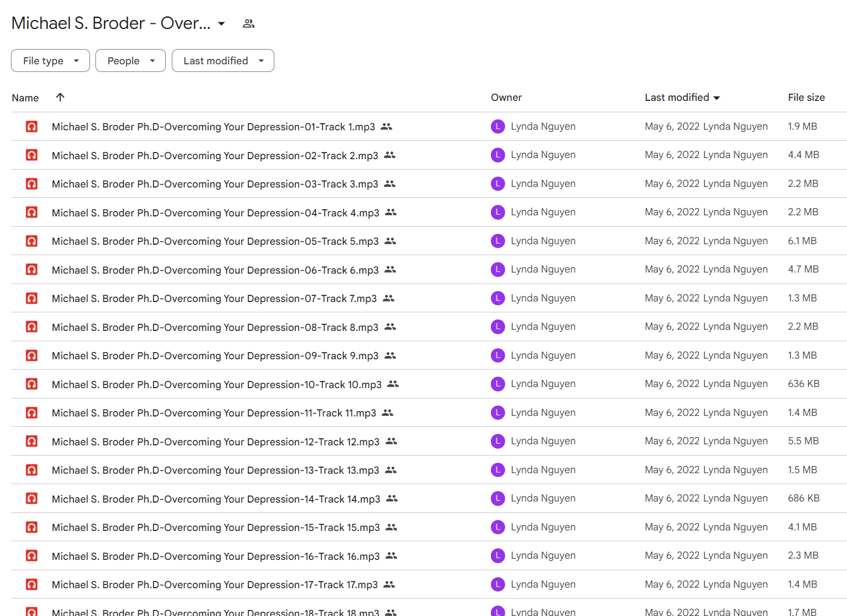Open the File type filter
The width and height of the screenshot is (847, 616).
pos(50,61)
